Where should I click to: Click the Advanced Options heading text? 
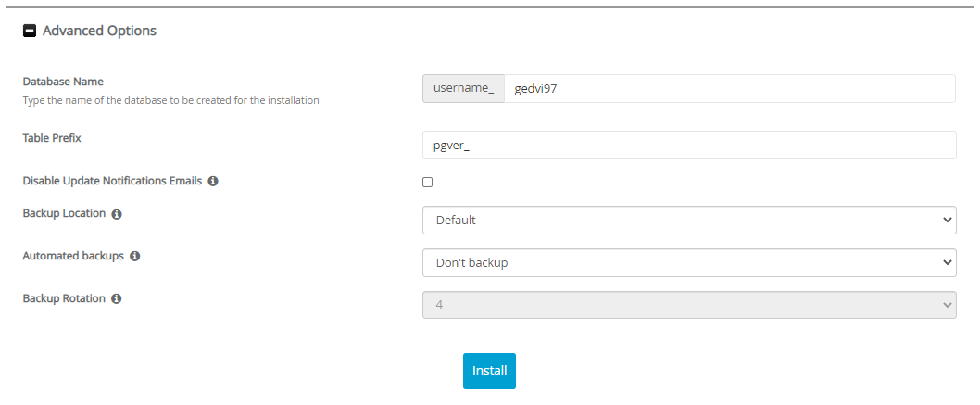point(99,31)
